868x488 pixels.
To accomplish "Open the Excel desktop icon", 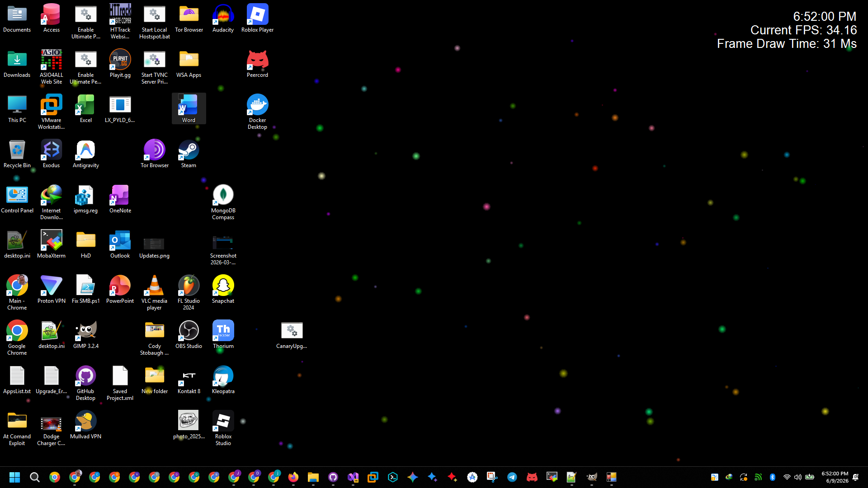I will (85, 108).
